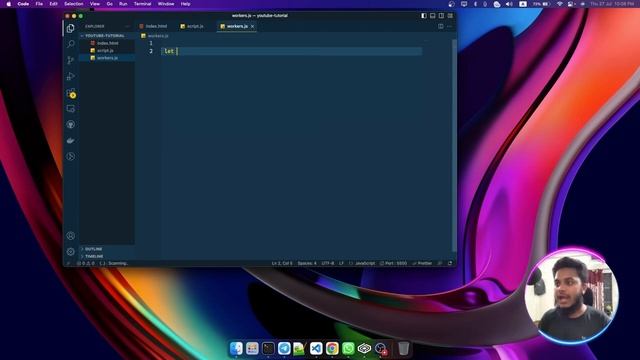This screenshot has height=360, width=640.
Task: Open the Explorer panel ellipsis menu
Action: pyautogui.click(x=127, y=26)
